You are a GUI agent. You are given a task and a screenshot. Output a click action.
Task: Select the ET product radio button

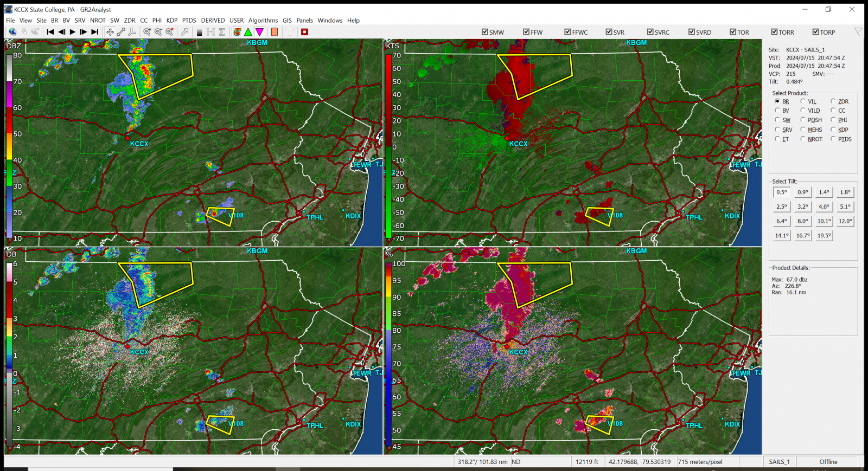pyautogui.click(x=777, y=139)
